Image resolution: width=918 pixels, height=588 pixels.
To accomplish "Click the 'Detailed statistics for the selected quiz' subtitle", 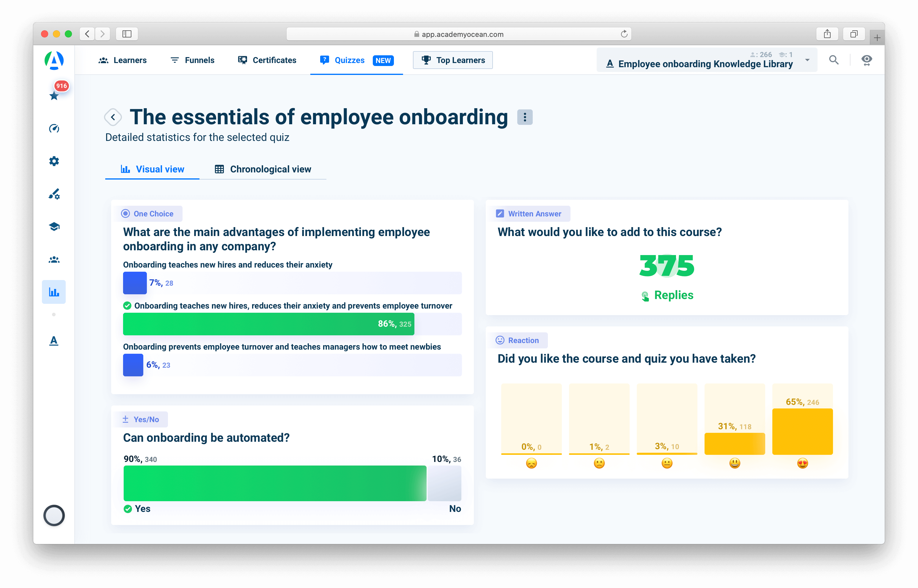I will (x=197, y=137).
